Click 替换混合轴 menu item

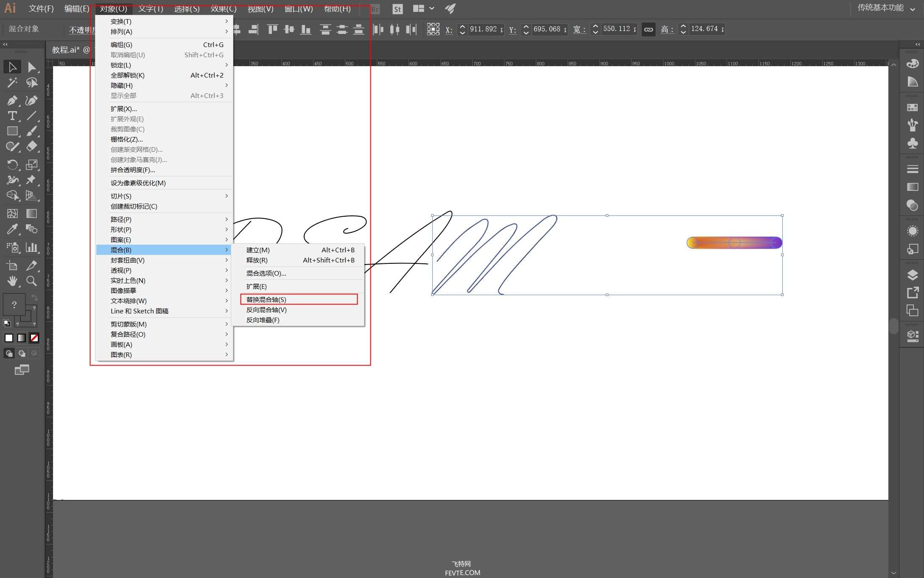[x=299, y=299]
